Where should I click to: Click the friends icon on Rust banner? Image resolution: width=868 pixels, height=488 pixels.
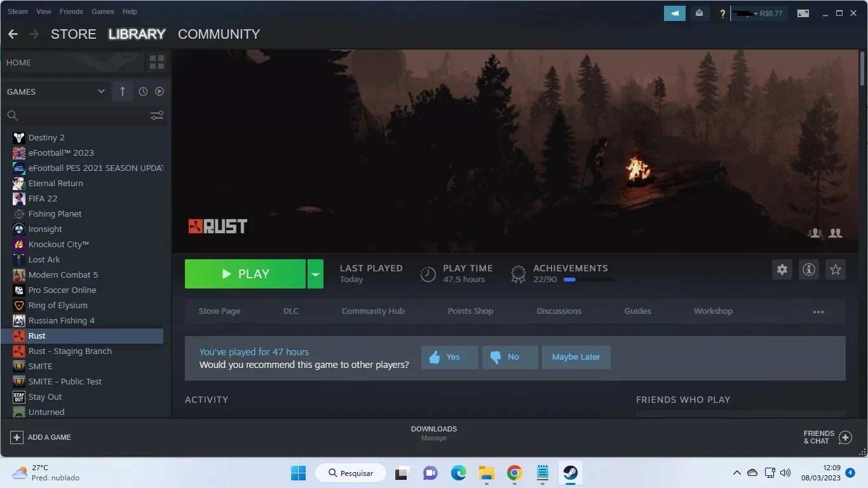836,233
